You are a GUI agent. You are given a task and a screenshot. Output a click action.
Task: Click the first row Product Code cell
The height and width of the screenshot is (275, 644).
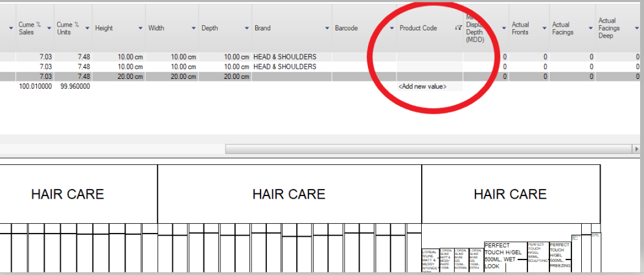pyautogui.click(x=430, y=57)
